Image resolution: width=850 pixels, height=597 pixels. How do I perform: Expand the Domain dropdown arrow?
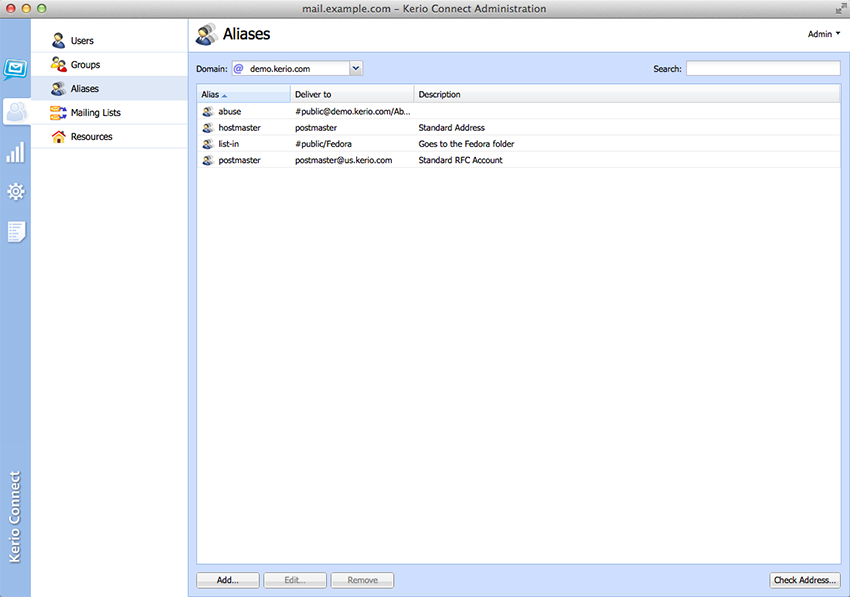click(356, 69)
